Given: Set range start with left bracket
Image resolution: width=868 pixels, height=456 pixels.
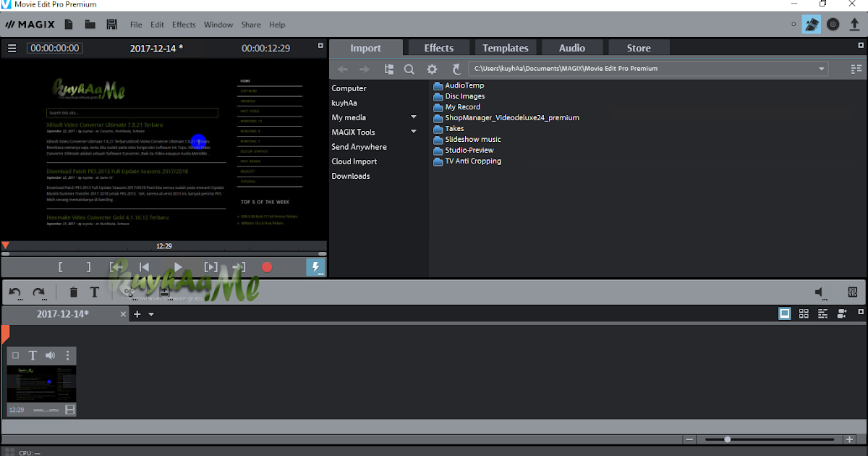Looking at the screenshot, I should pos(60,267).
